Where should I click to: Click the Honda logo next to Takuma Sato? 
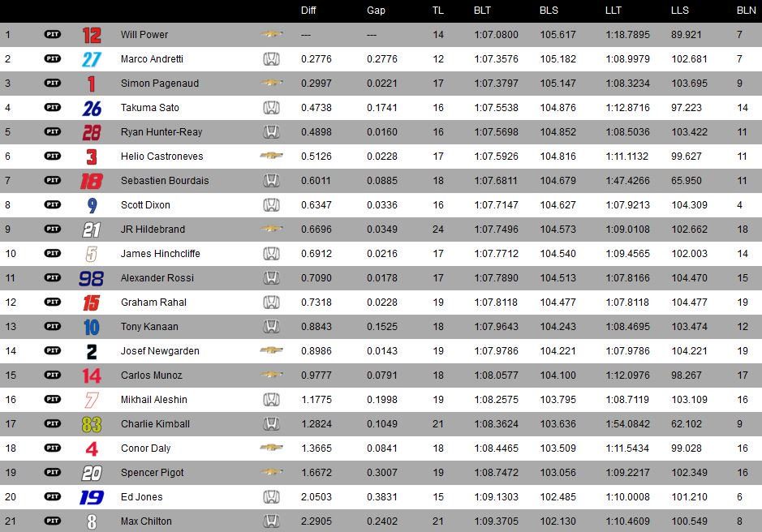tap(271, 107)
